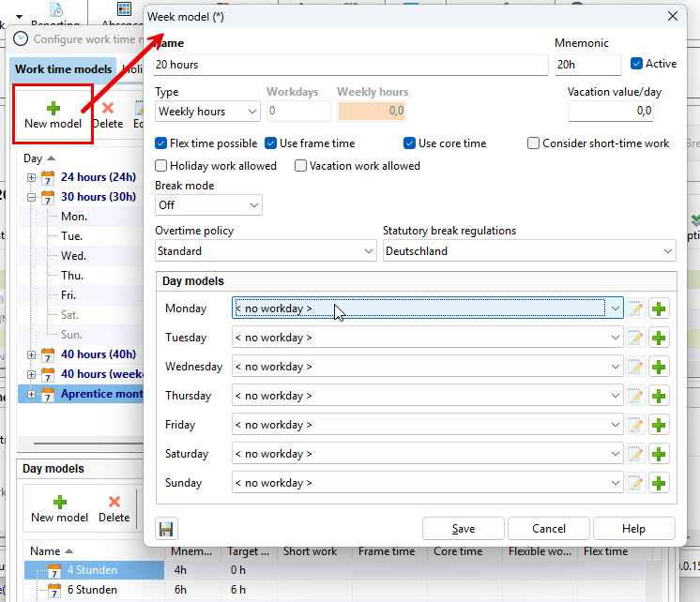The height and width of the screenshot is (602, 700).
Task: Tick Consider short-time work checkbox
Action: click(534, 143)
